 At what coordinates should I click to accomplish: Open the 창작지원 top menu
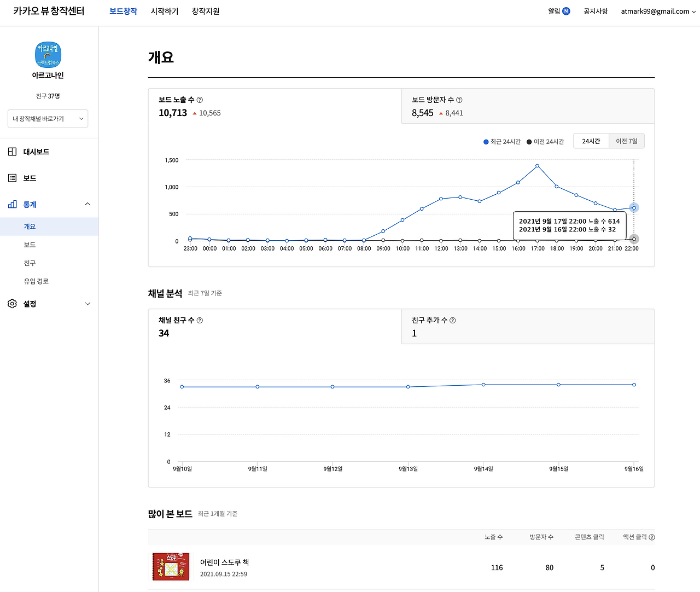pyautogui.click(x=205, y=11)
